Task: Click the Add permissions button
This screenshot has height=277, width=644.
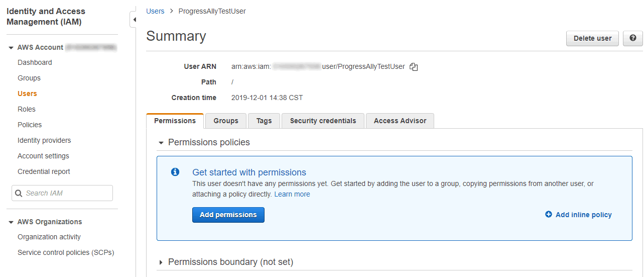Action: coord(228,215)
